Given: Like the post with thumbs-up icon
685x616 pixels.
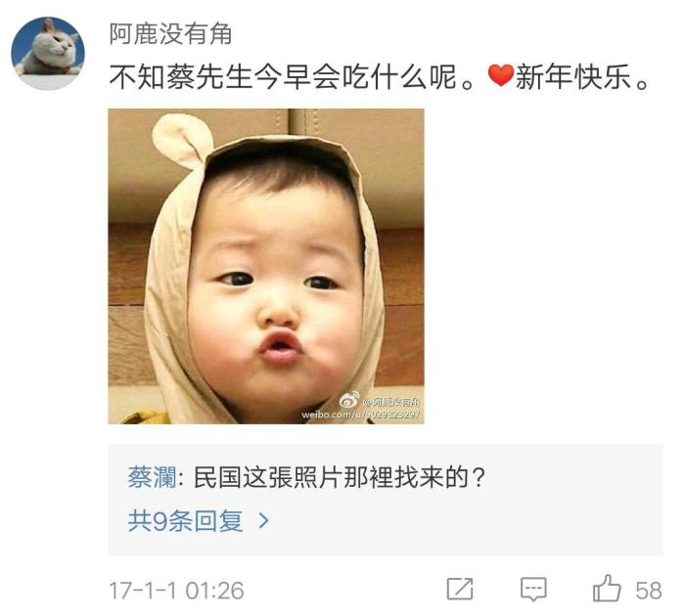Looking at the screenshot, I should [x=607, y=588].
